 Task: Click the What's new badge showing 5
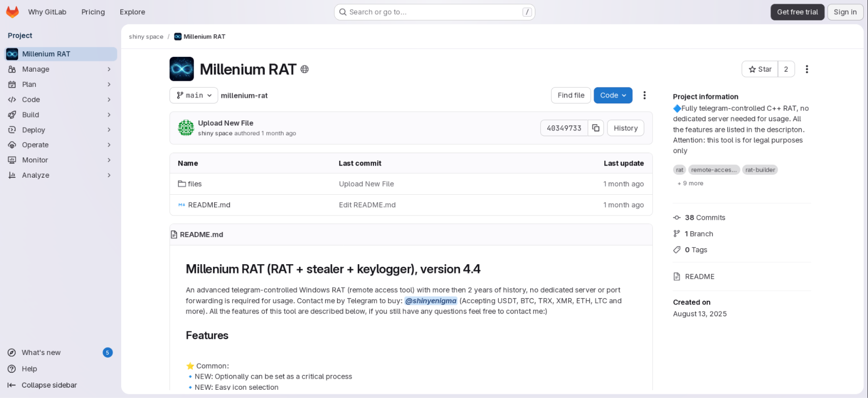coord(107,352)
